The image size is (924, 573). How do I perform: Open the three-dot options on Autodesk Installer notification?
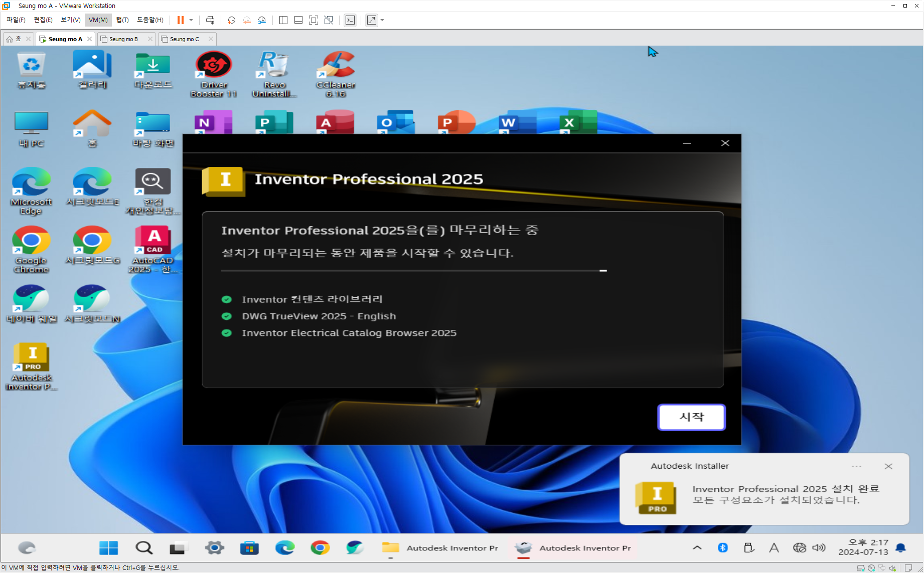(x=856, y=466)
